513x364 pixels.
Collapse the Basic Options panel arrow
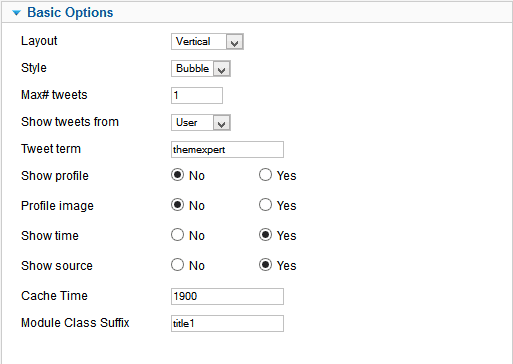pos(16,13)
